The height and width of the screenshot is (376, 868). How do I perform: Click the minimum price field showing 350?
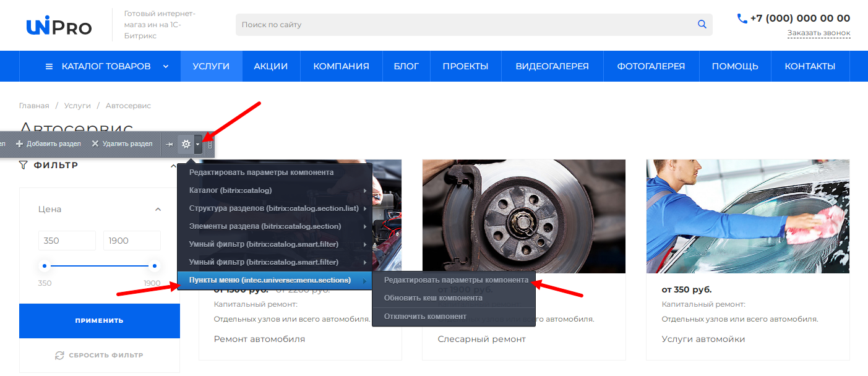67,241
